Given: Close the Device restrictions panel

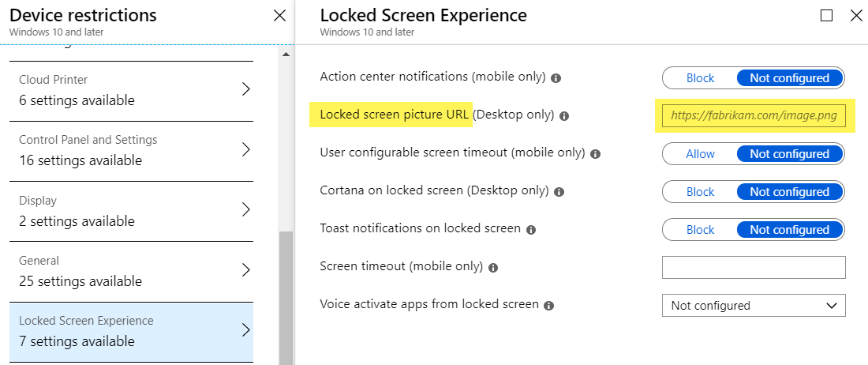Looking at the screenshot, I should point(279,16).
